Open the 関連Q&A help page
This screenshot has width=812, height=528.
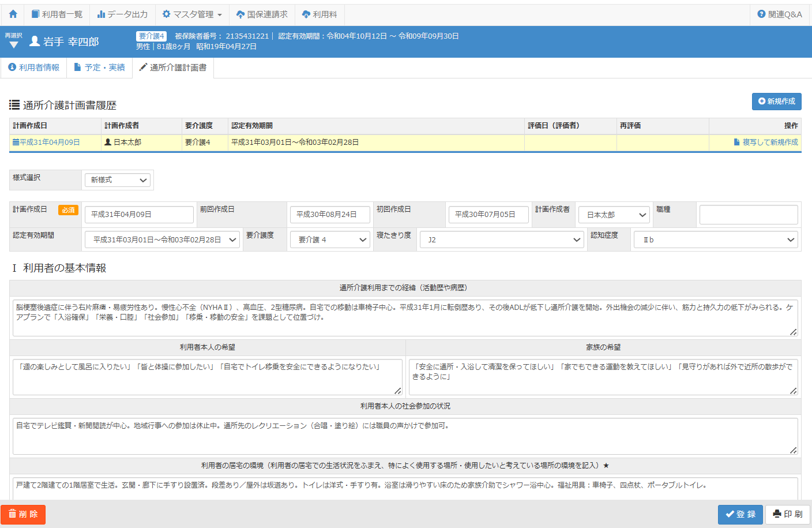(780, 14)
